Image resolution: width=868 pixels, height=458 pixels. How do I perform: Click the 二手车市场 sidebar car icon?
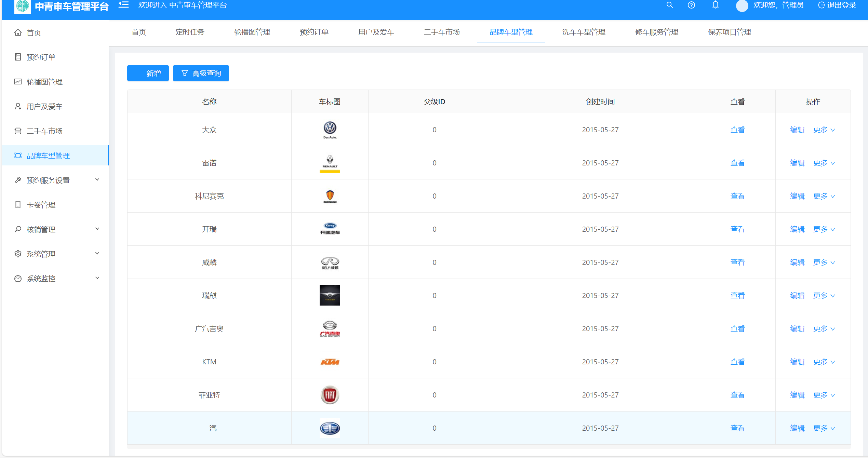point(18,131)
